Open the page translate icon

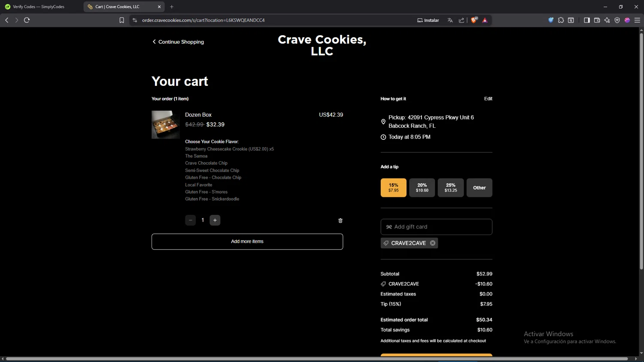pyautogui.click(x=450, y=20)
